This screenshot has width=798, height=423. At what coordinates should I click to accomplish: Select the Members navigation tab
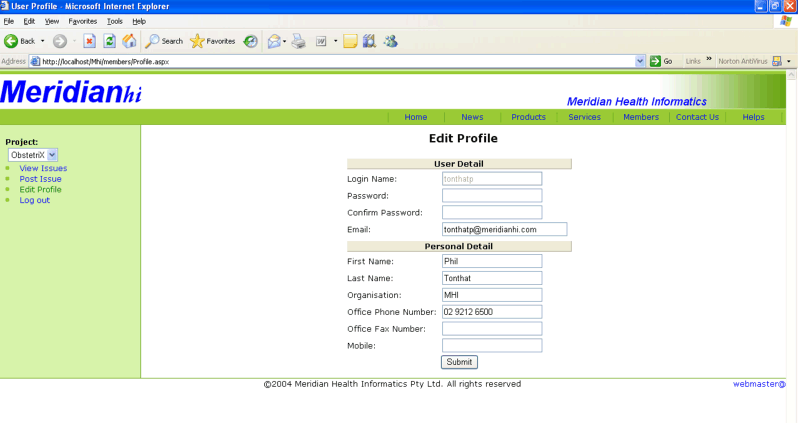click(x=641, y=117)
